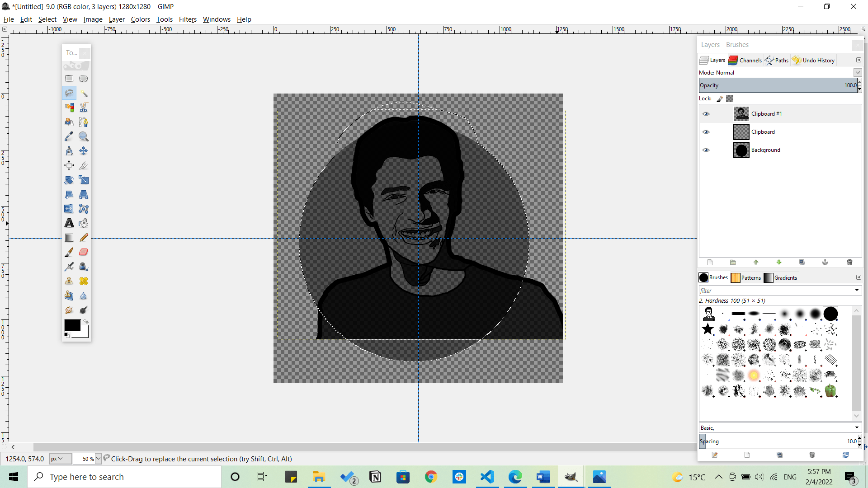Swap foreground and background colors
Image resolution: width=868 pixels, height=488 pixels.
point(86,322)
